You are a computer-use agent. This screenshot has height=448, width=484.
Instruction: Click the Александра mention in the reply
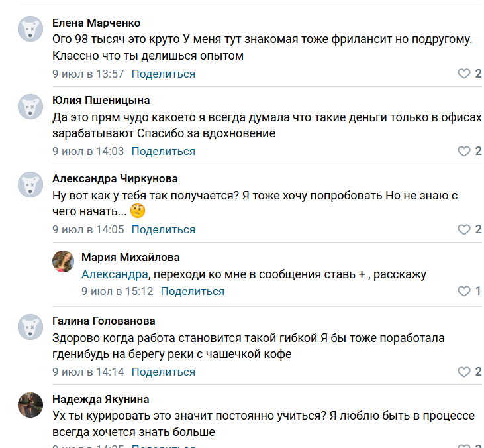(x=115, y=274)
